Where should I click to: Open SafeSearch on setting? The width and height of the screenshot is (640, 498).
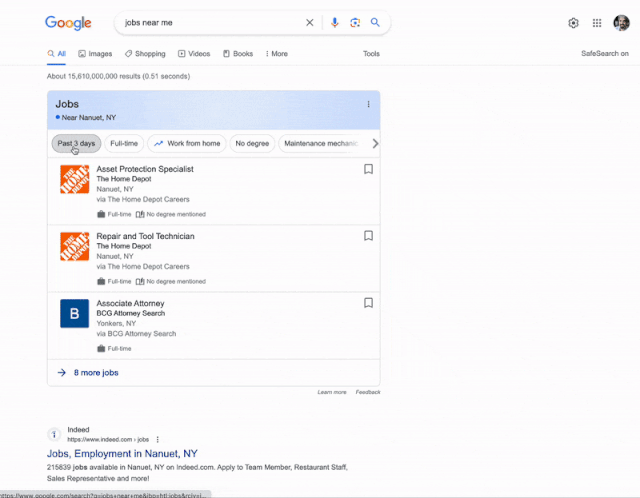[x=604, y=53]
